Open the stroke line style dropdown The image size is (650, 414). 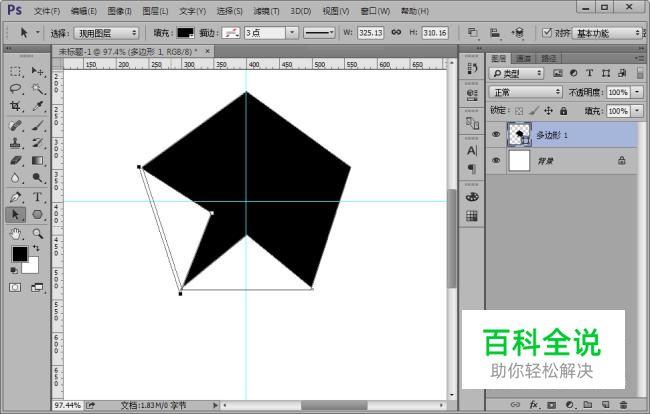[319, 33]
